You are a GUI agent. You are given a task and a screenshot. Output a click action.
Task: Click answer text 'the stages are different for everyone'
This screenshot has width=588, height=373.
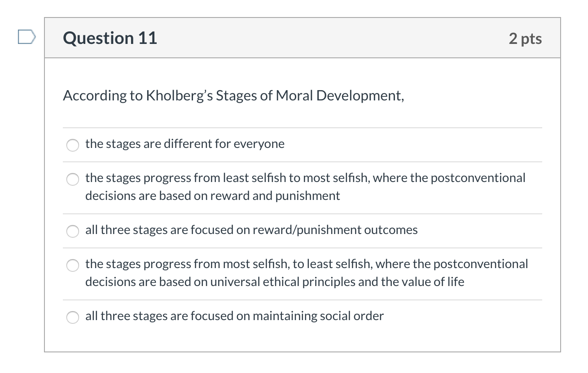pyautogui.click(x=184, y=144)
